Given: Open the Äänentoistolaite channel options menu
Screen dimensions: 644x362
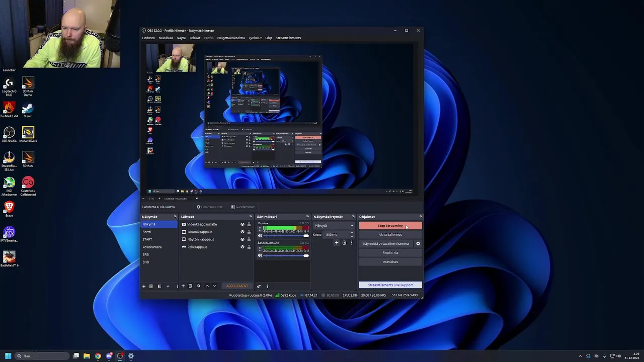Looking at the screenshot, I should click(x=260, y=249).
